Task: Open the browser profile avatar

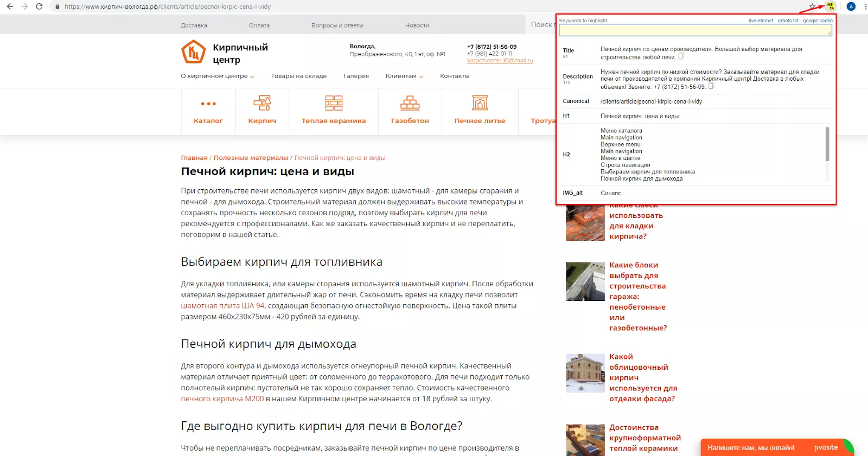Action: pos(851,7)
